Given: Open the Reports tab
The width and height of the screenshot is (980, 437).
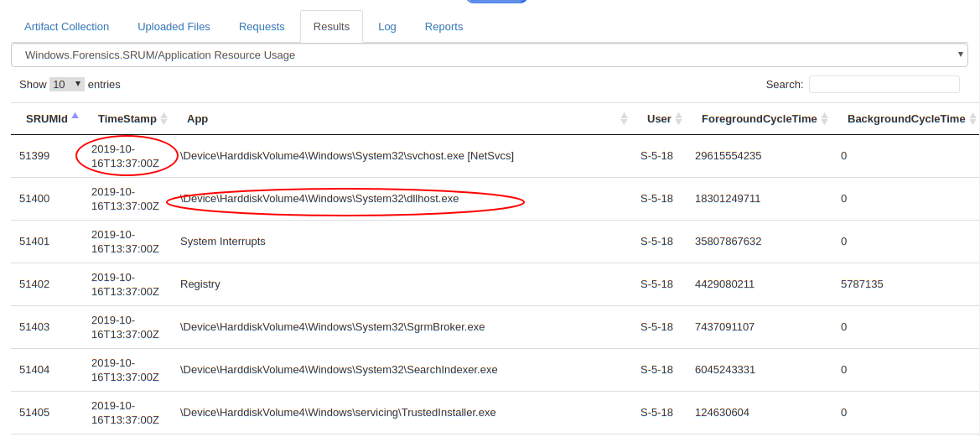Looking at the screenshot, I should click(443, 27).
